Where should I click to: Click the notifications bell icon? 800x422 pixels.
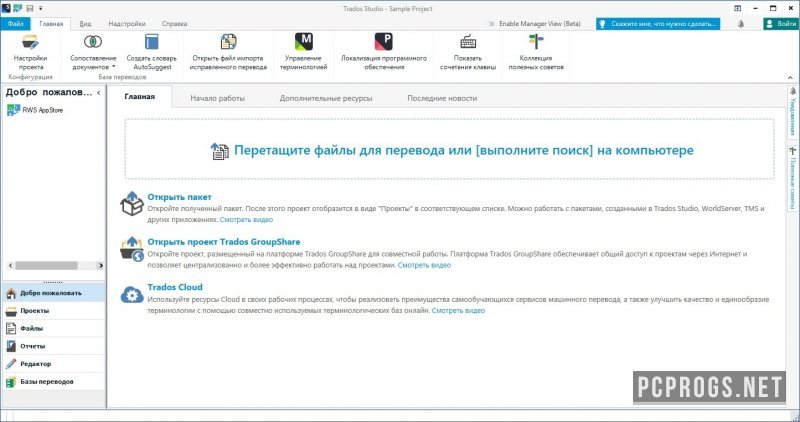(x=739, y=22)
